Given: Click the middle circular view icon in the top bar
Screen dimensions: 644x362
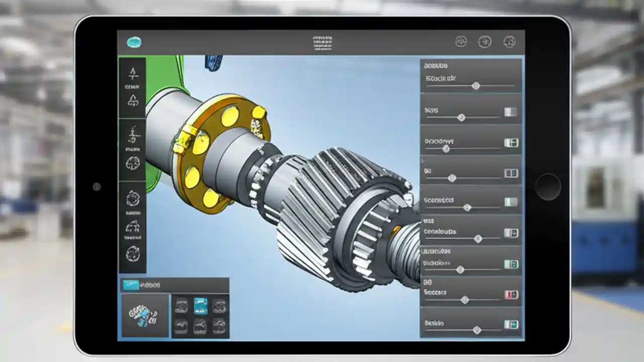Looking at the screenshot, I should [x=485, y=42].
